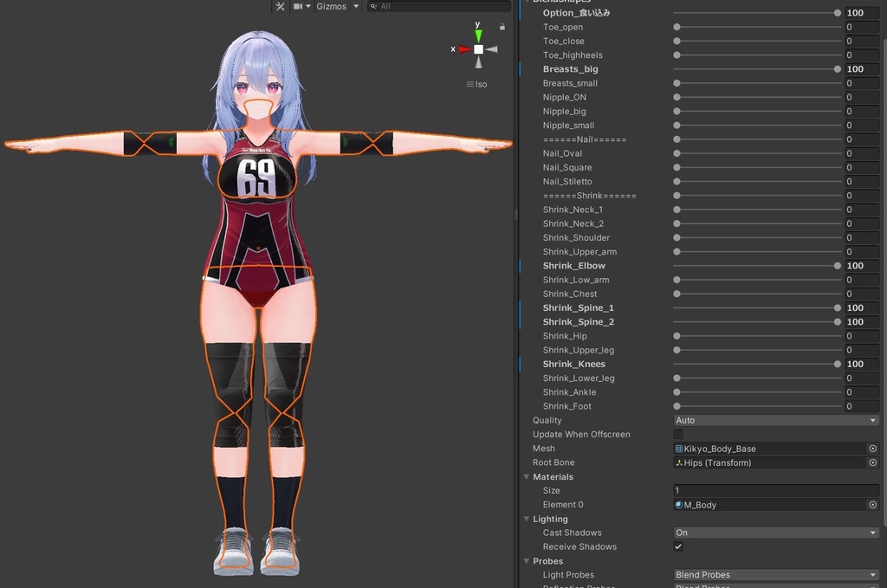The image size is (887, 588).
Task: Click the Nail_Stiletto label
Action: tap(567, 182)
